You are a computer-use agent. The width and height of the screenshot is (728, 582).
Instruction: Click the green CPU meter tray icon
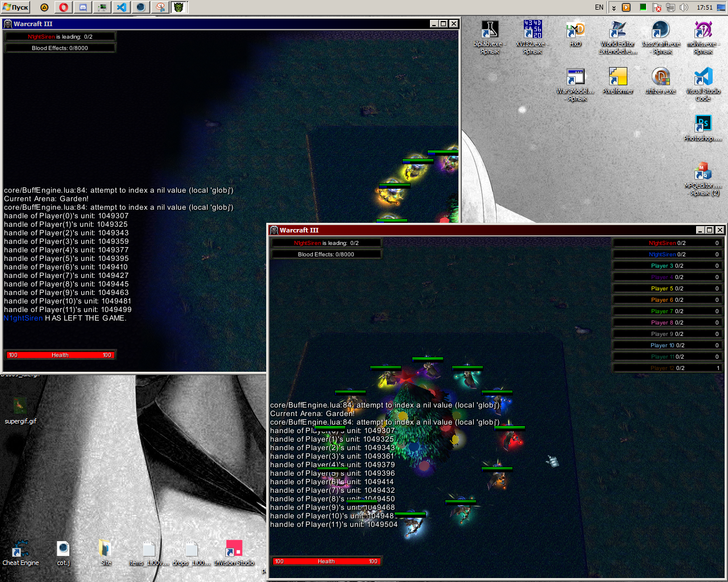(x=643, y=7)
